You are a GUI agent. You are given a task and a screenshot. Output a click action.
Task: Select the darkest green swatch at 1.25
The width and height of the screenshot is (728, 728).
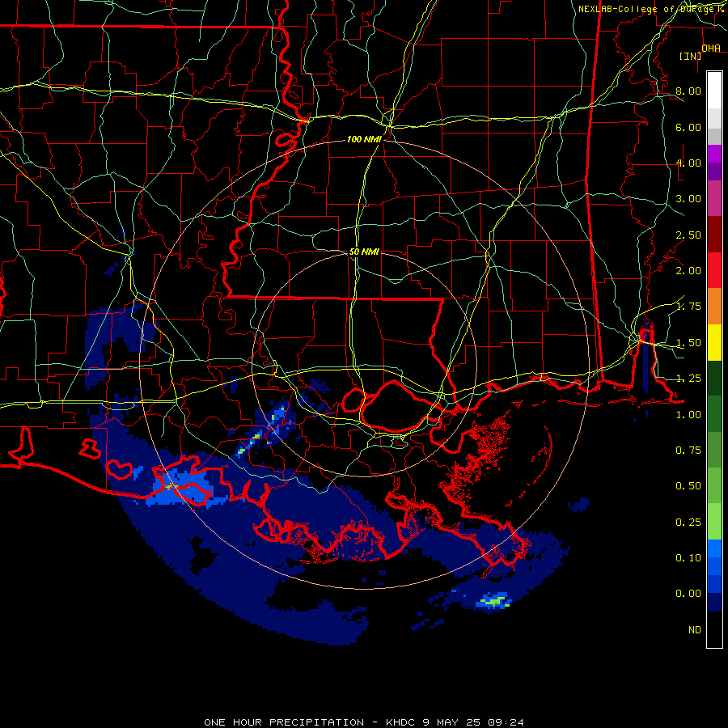(714, 378)
